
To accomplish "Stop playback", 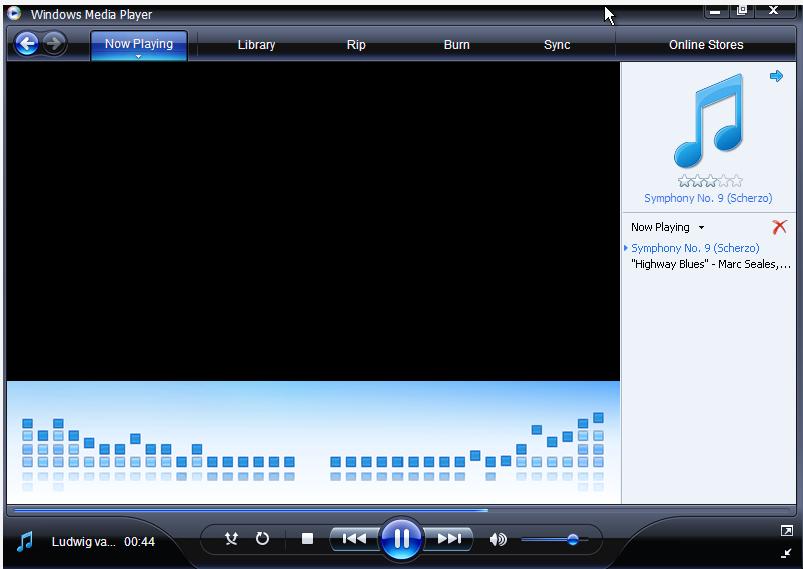I will pyautogui.click(x=307, y=538).
